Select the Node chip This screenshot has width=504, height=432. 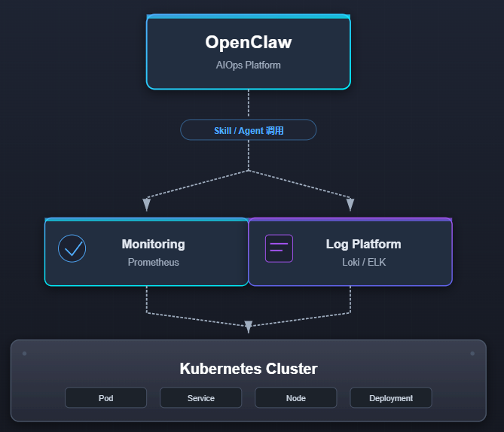tap(296, 397)
